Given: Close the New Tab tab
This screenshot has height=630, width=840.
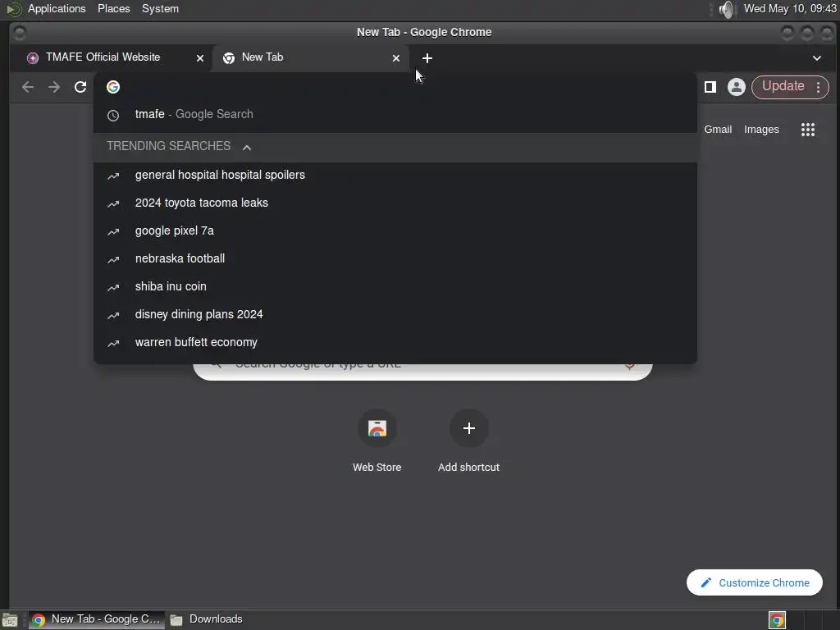Looking at the screenshot, I should (x=396, y=58).
